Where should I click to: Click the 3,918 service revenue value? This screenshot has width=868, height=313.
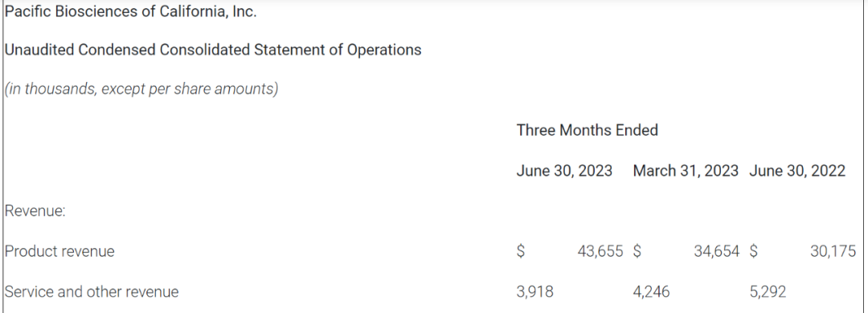[534, 291]
